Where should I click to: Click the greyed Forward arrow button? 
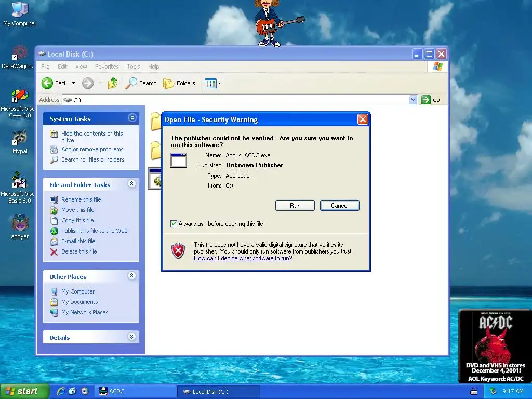pos(88,83)
